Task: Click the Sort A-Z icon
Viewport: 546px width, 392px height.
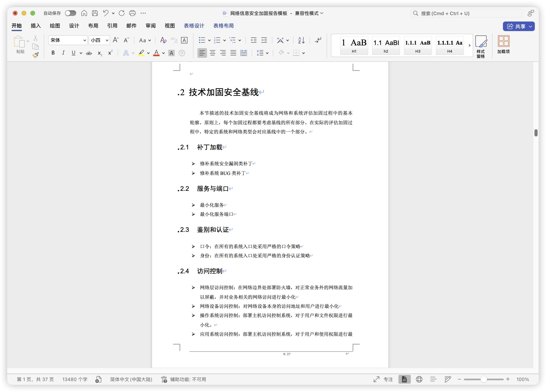Action: [x=301, y=40]
